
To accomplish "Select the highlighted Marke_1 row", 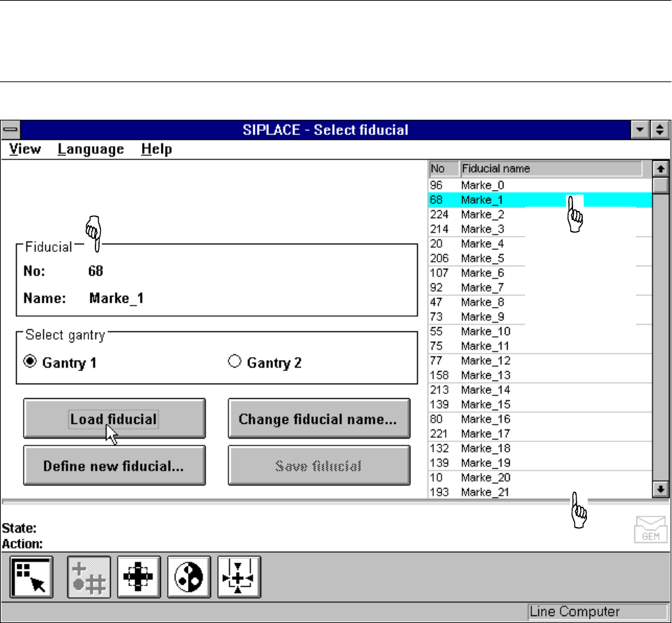I will pos(540,200).
